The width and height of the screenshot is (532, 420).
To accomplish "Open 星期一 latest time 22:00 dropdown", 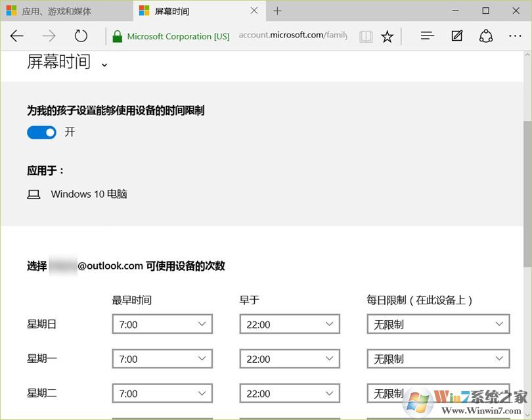I will pyautogui.click(x=290, y=359).
